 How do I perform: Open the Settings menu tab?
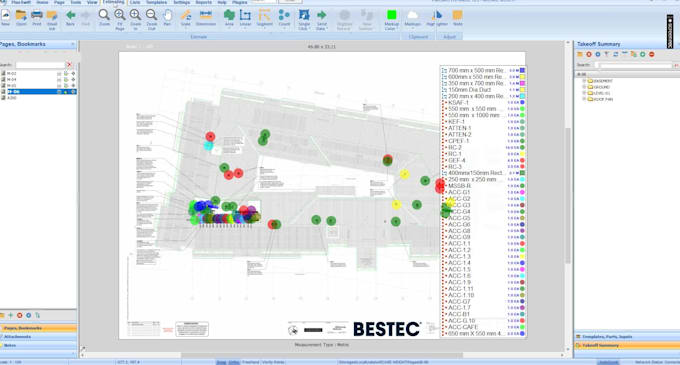click(181, 2)
